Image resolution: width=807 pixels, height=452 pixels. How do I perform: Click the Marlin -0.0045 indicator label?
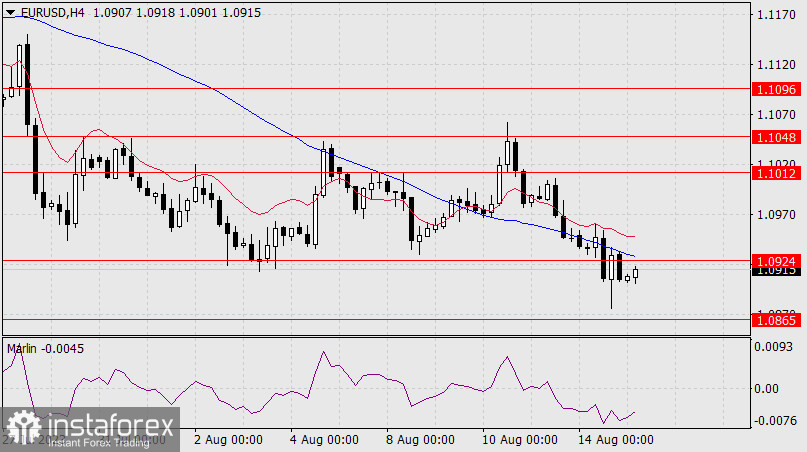[45, 349]
